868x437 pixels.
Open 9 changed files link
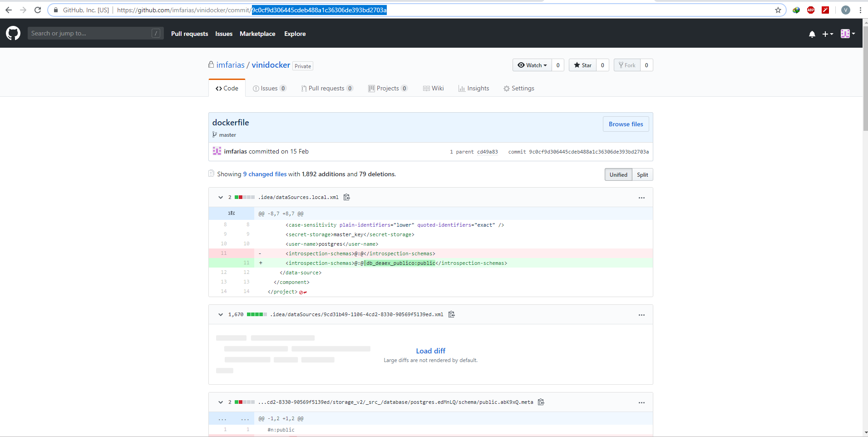265,174
